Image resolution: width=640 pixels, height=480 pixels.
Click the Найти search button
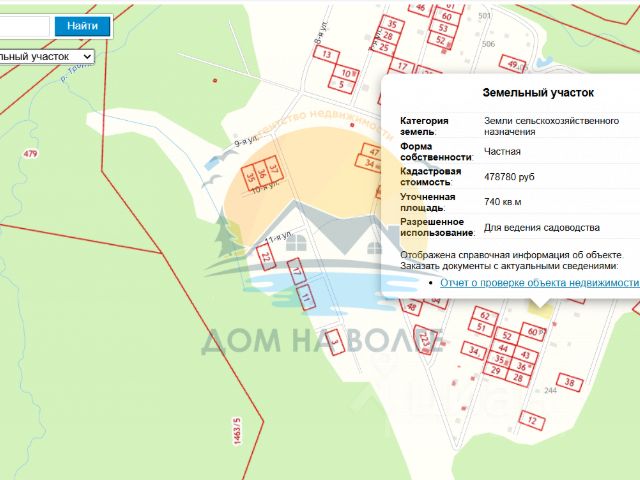[82, 26]
